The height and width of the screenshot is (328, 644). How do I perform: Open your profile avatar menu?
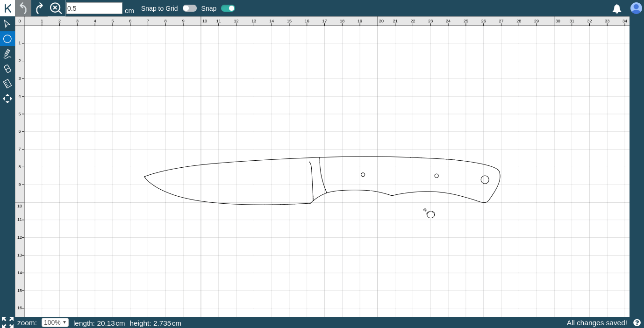pos(636,8)
